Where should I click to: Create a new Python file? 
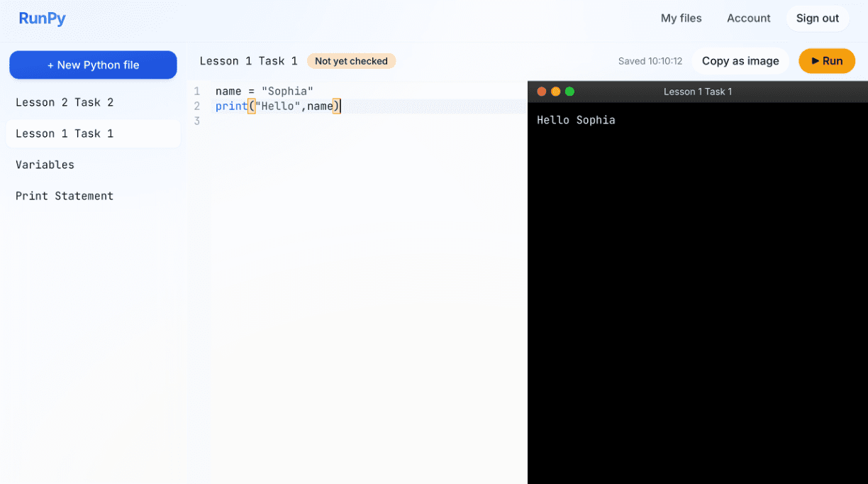[x=93, y=65]
